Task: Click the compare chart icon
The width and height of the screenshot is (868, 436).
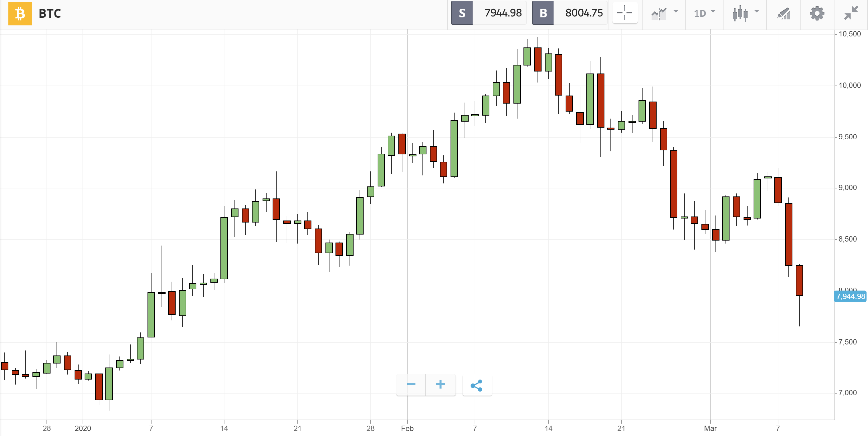Action: [659, 13]
